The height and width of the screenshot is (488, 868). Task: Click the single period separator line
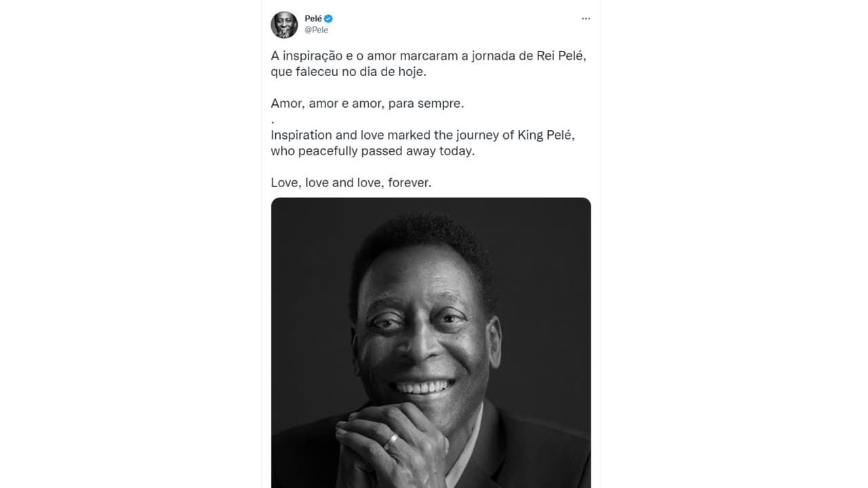[273, 121]
